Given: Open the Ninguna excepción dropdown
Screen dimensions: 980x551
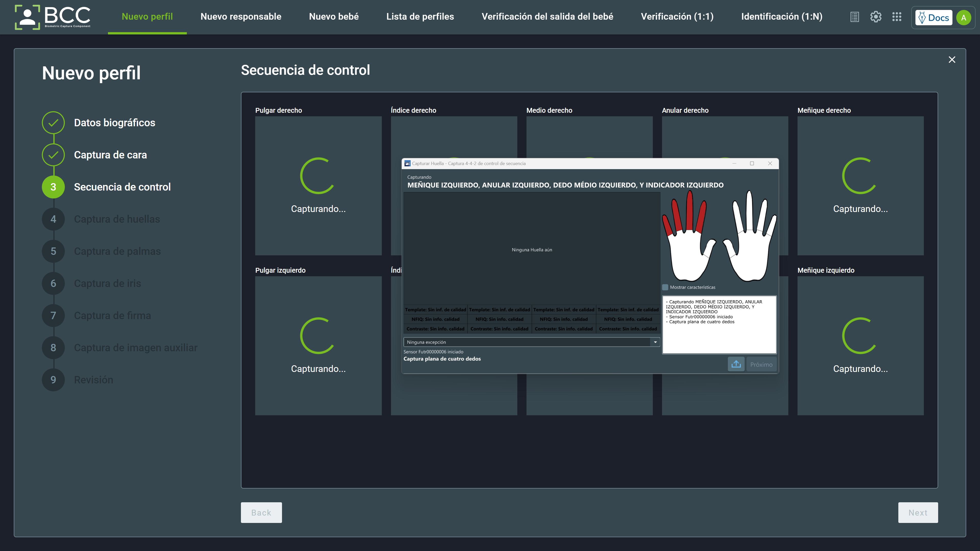Looking at the screenshot, I should pyautogui.click(x=531, y=342).
